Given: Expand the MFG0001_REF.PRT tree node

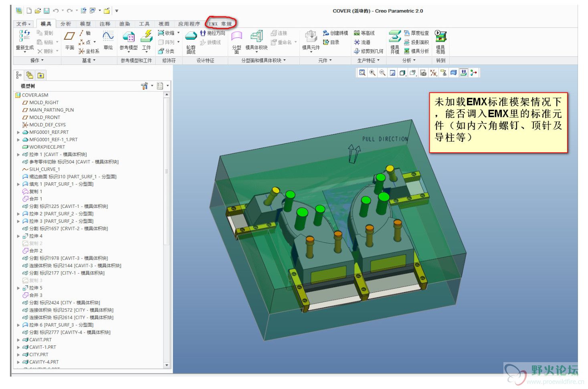Looking at the screenshot, I should point(18,132).
